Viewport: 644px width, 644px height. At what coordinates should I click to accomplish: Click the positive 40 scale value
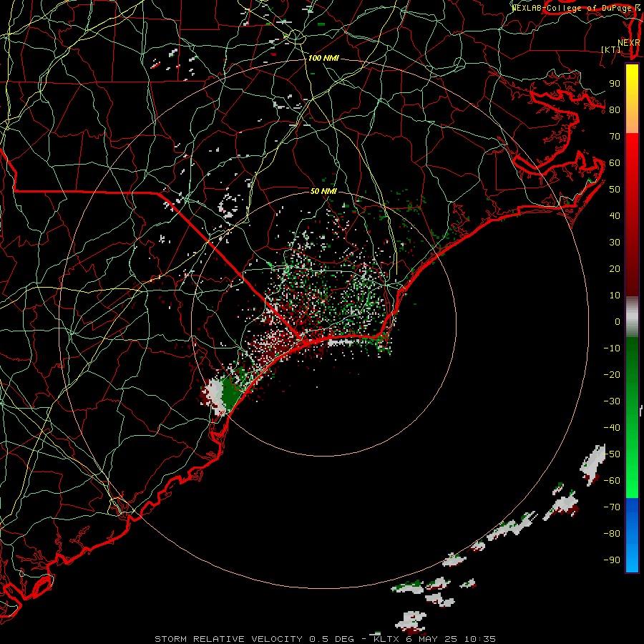[x=615, y=216]
